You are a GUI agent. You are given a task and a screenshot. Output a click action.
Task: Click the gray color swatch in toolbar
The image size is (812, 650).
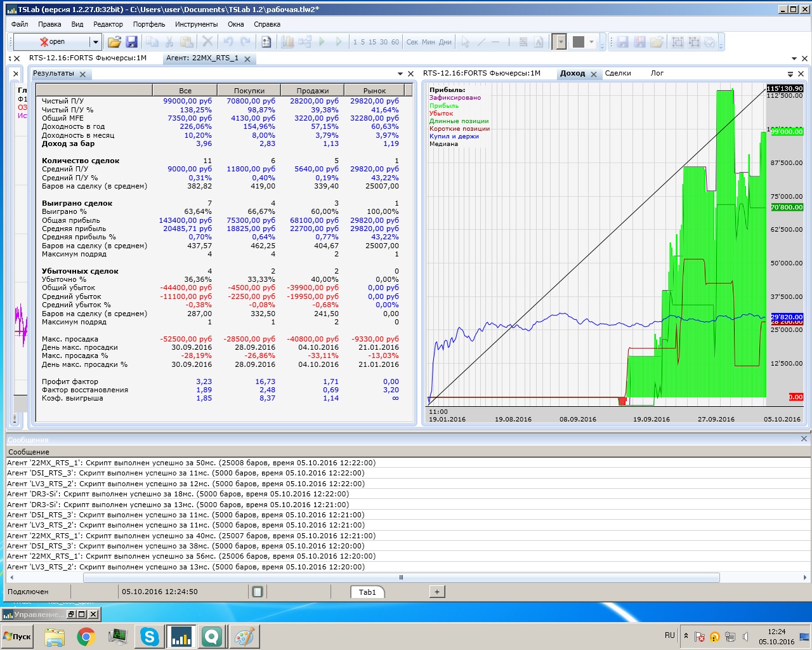tap(578, 42)
